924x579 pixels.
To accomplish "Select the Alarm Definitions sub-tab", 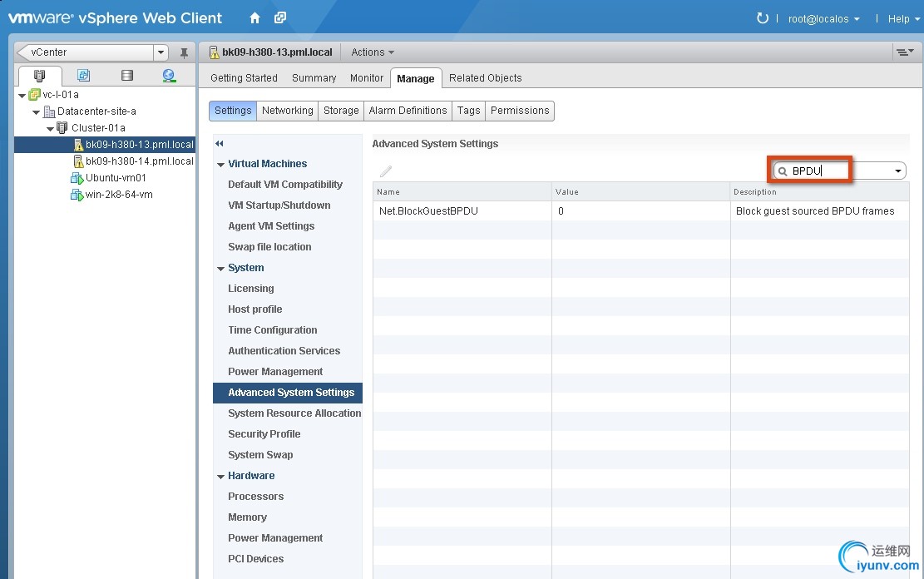I will pos(408,111).
